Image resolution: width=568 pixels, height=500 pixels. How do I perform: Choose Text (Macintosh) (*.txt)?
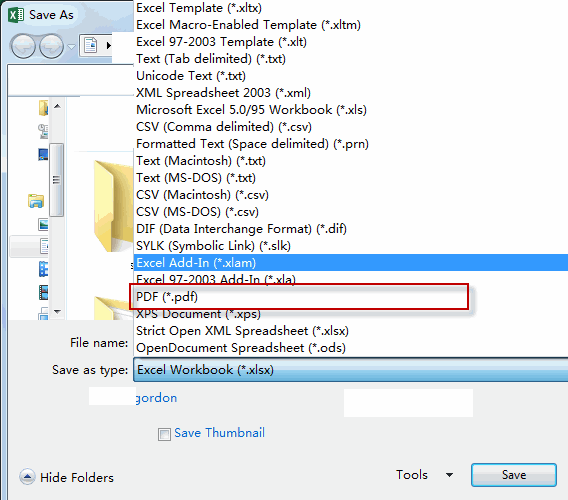(x=351, y=161)
